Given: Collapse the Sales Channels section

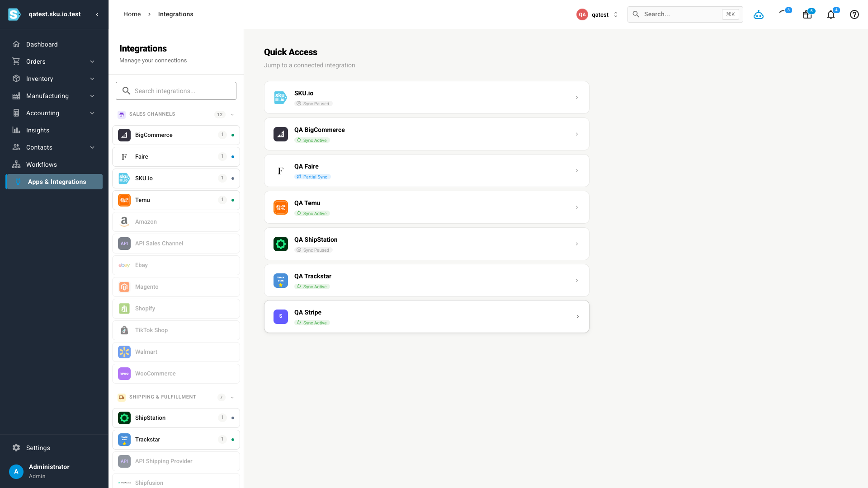Looking at the screenshot, I should coord(232,115).
